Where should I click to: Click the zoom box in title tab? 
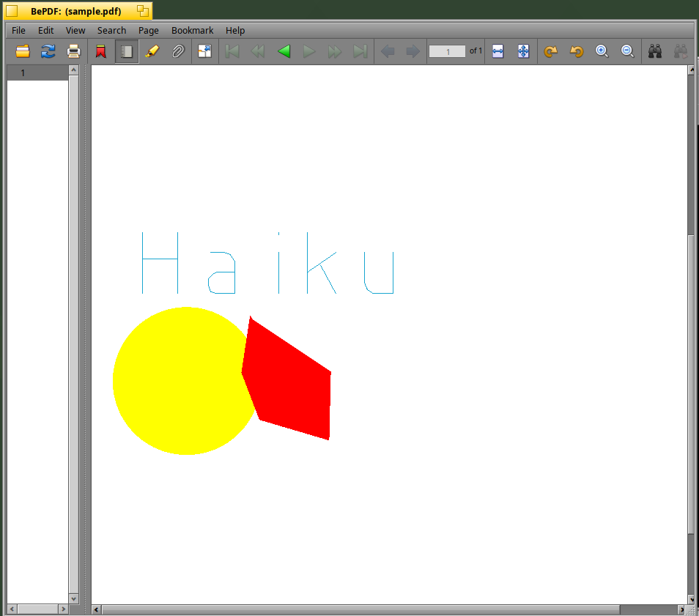tap(143, 11)
